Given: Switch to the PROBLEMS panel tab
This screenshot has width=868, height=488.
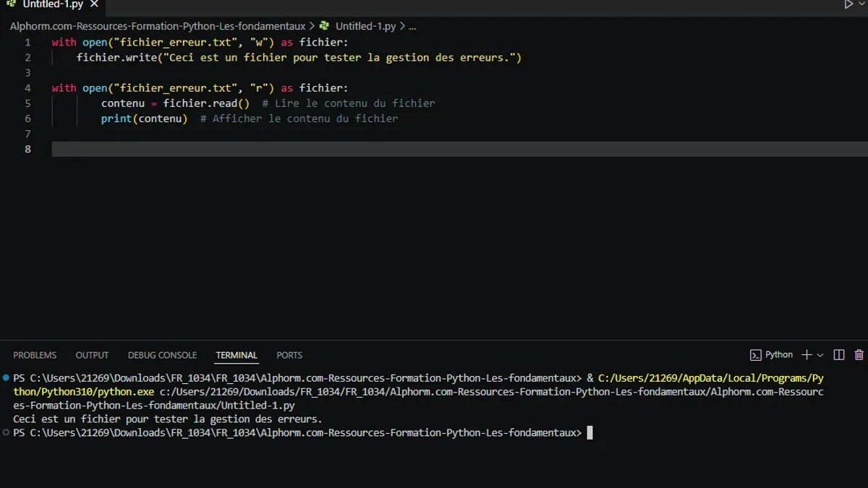Looking at the screenshot, I should click(35, 355).
